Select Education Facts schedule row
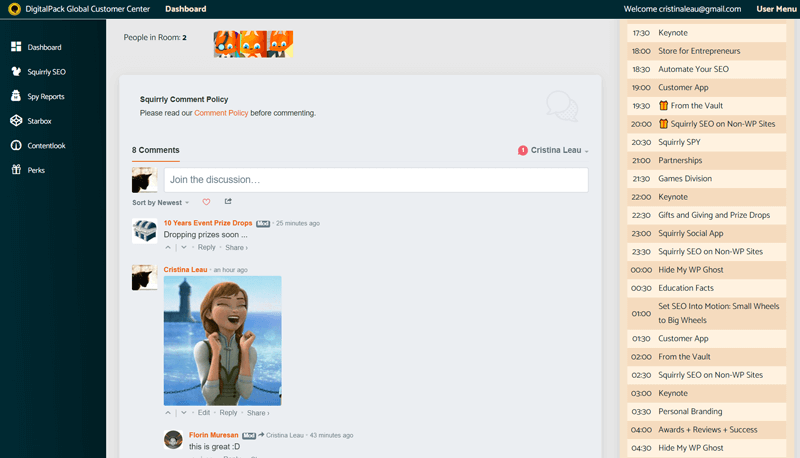The width and height of the screenshot is (800, 458). click(706, 288)
